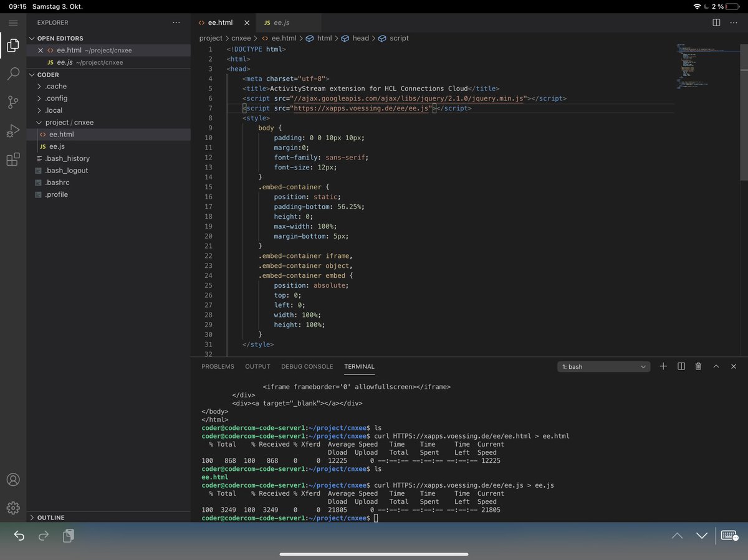
Task: Collapse the project / cnxee folder
Action: click(x=108, y=123)
